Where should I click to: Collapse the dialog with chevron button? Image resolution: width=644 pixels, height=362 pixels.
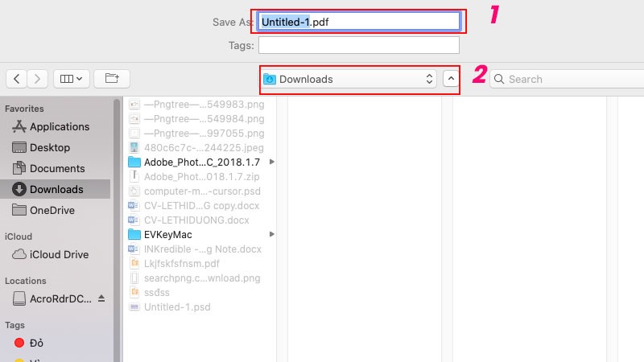pos(451,79)
